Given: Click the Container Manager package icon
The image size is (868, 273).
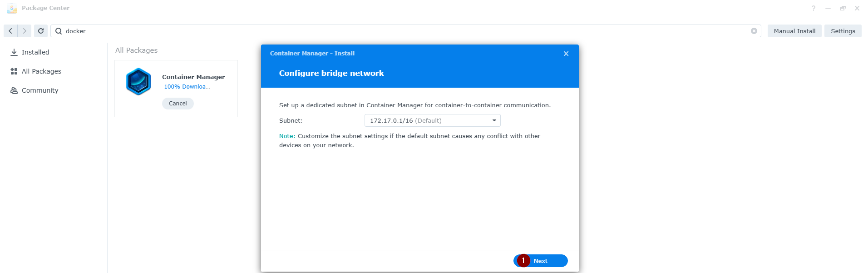Looking at the screenshot, I should click(138, 82).
